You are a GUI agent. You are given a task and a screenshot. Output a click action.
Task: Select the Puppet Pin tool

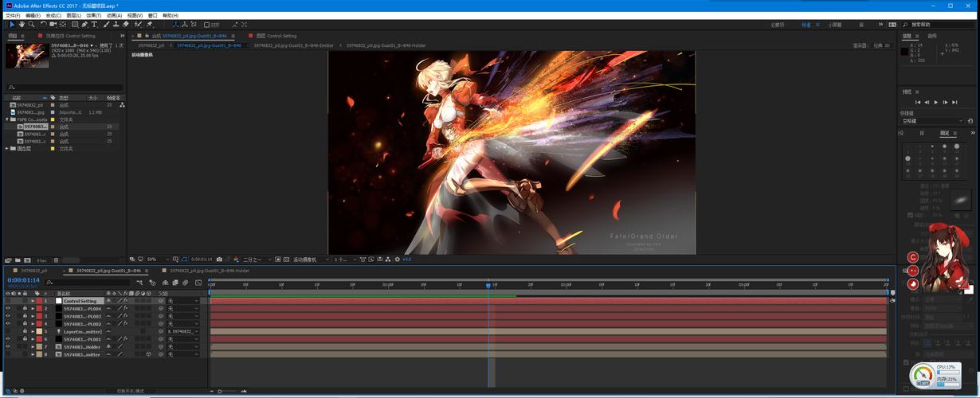coord(149,25)
